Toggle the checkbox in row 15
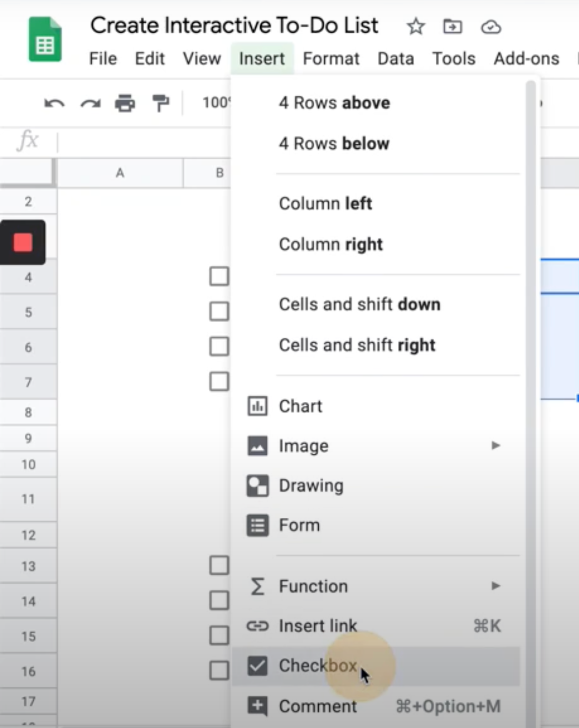This screenshot has width=579, height=728. [219, 635]
